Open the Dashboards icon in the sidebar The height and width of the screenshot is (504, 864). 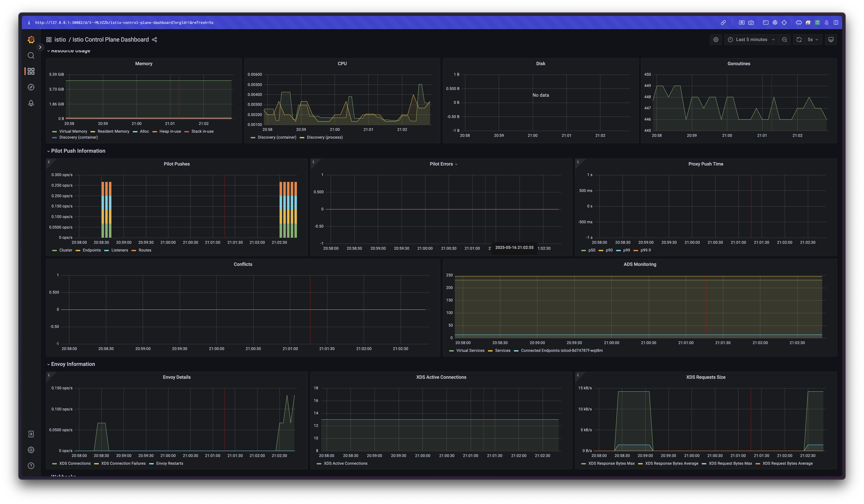click(31, 71)
